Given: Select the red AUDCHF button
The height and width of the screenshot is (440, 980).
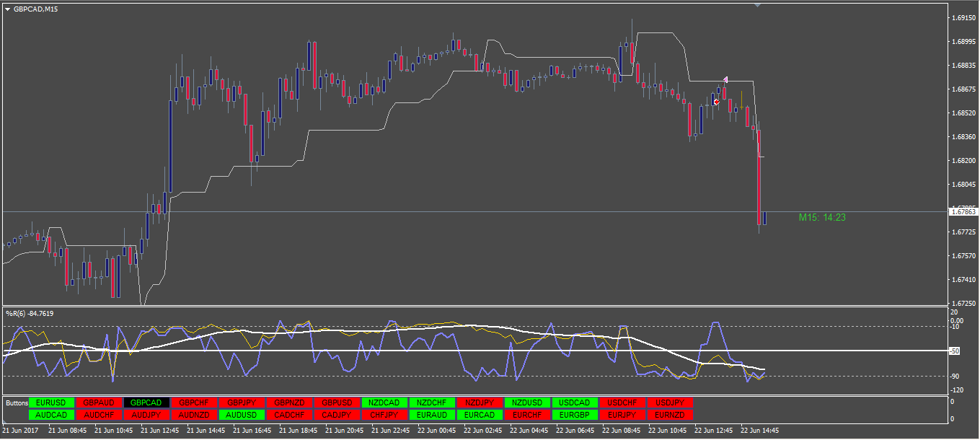Looking at the screenshot, I should click(x=99, y=415).
